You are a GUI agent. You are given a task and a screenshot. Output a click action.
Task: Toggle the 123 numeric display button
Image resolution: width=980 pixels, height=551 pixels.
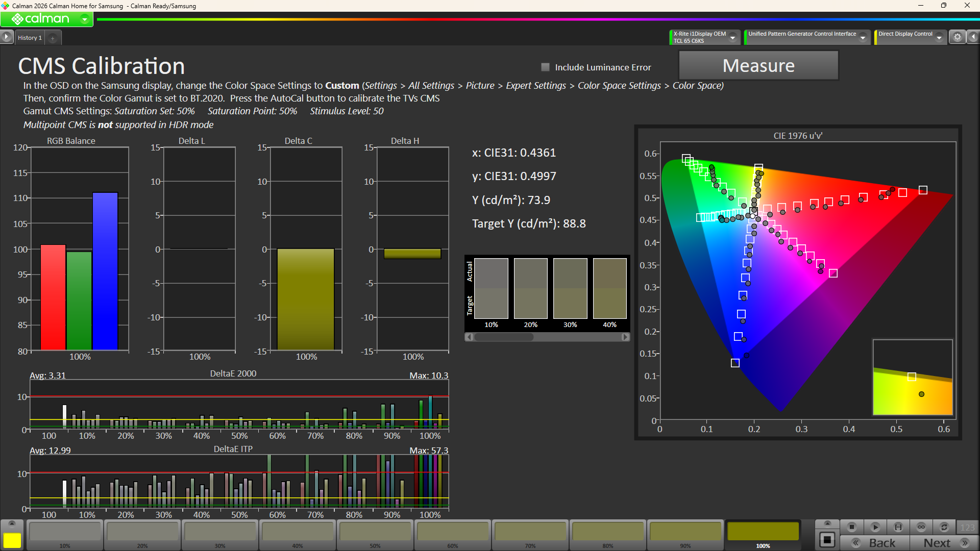point(967,527)
